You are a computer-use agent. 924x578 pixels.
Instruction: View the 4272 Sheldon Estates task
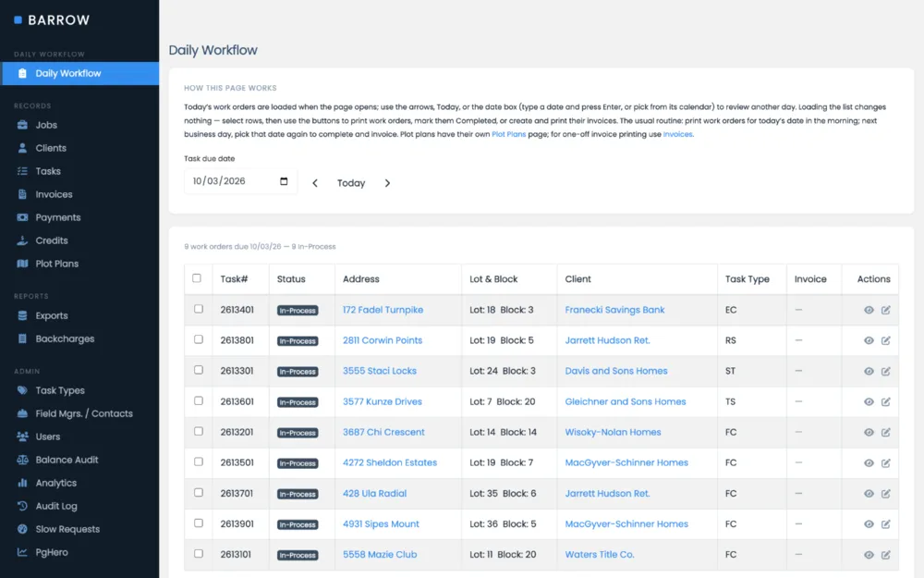coord(869,463)
